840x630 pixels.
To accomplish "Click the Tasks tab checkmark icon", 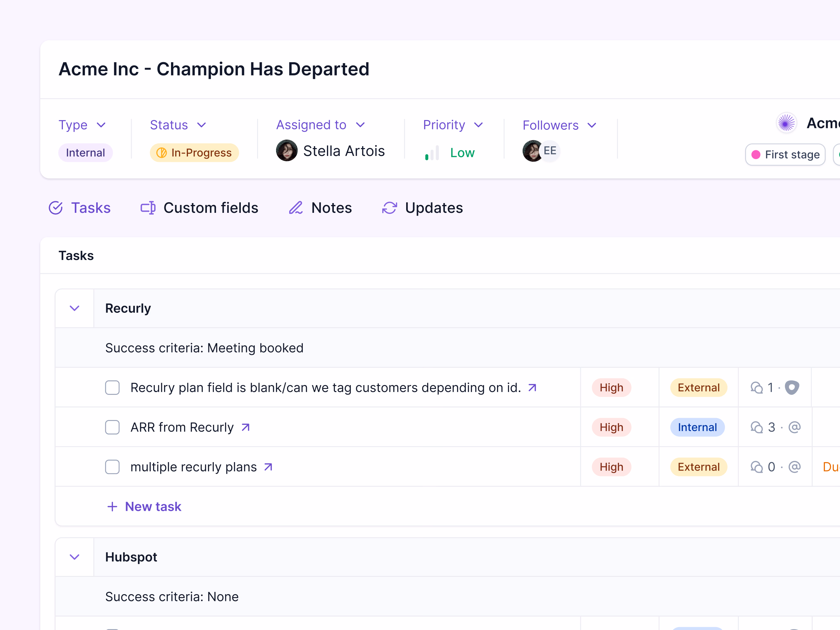I will 55,208.
